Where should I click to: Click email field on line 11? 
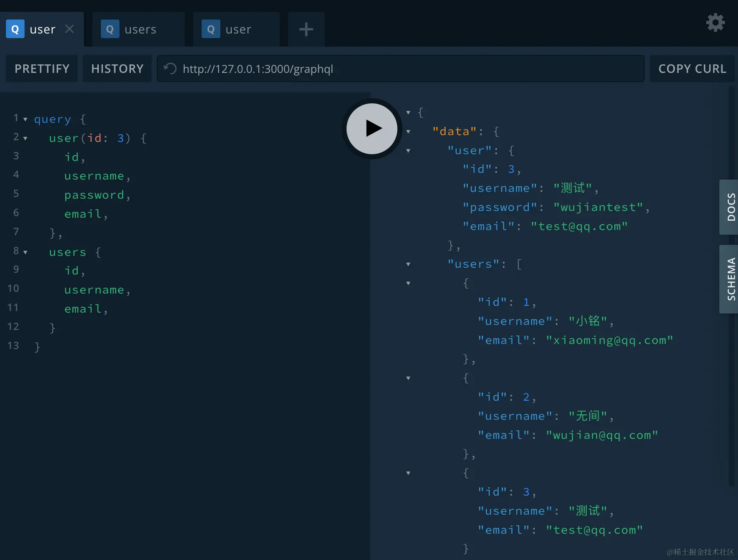(83, 309)
